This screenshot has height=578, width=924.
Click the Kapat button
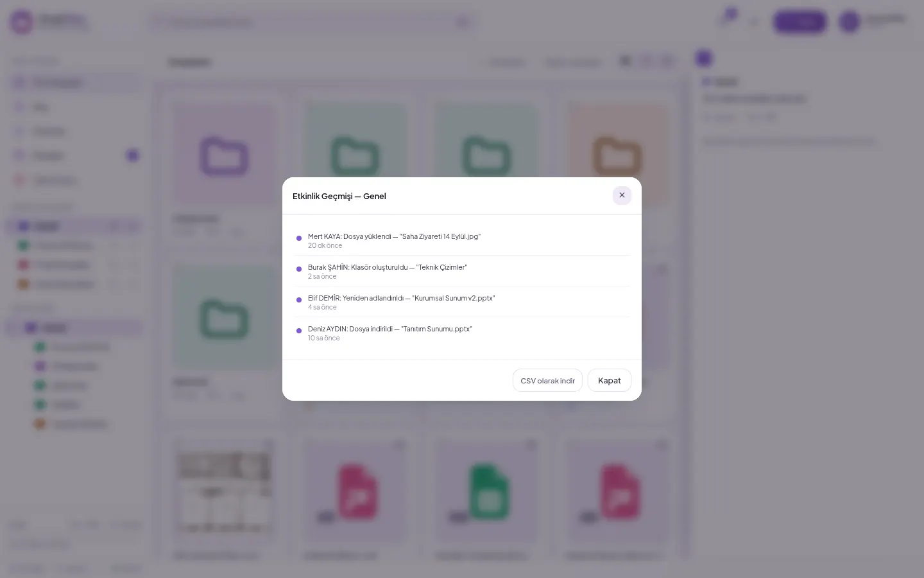609,380
